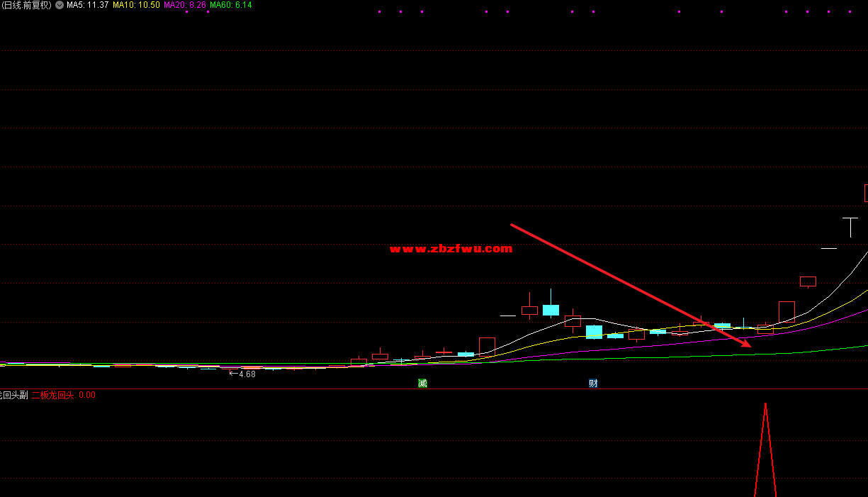This screenshot has height=497, width=868.
Task: Click the 龙回头副 indicator name
Action: click(13, 395)
